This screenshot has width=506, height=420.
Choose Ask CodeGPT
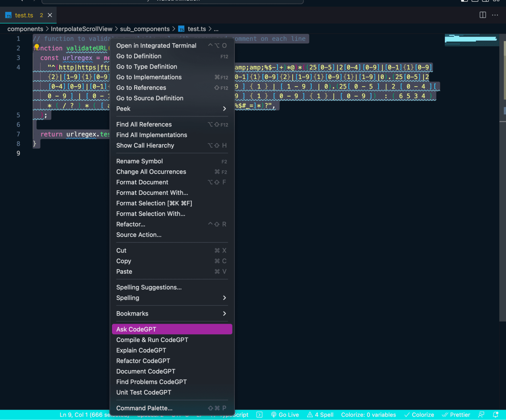tap(172, 329)
